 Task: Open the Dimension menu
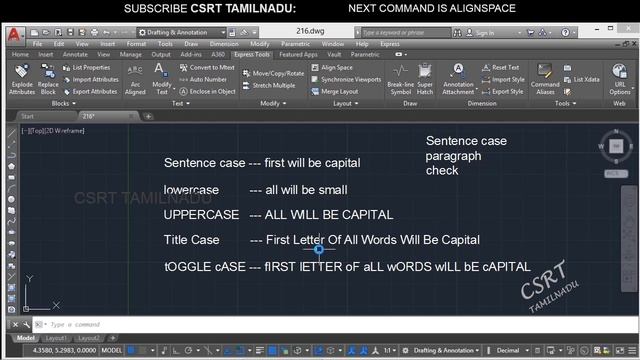(x=224, y=44)
